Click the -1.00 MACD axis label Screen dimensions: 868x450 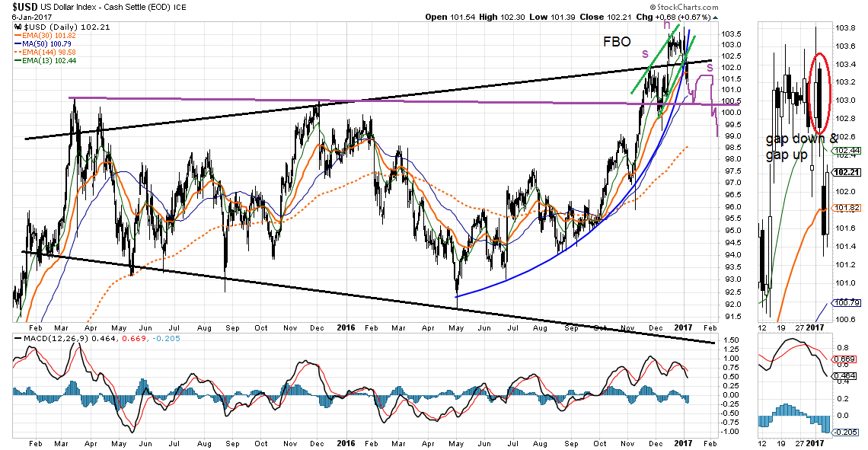(x=729, y=431)
